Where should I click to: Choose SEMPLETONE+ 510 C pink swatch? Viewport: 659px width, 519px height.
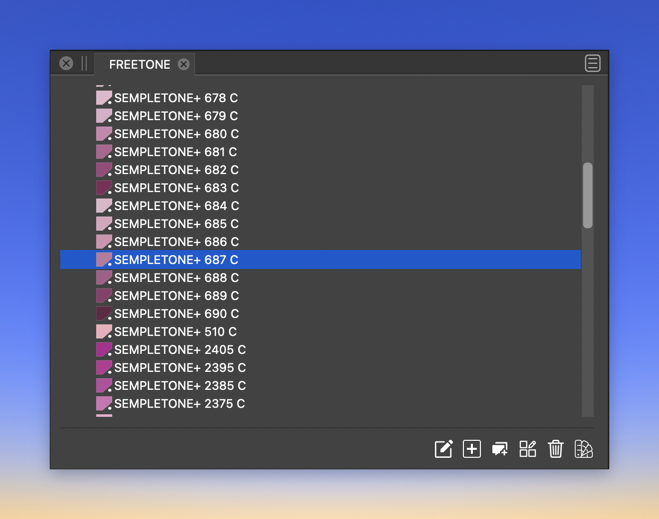[x=320, y=332]
